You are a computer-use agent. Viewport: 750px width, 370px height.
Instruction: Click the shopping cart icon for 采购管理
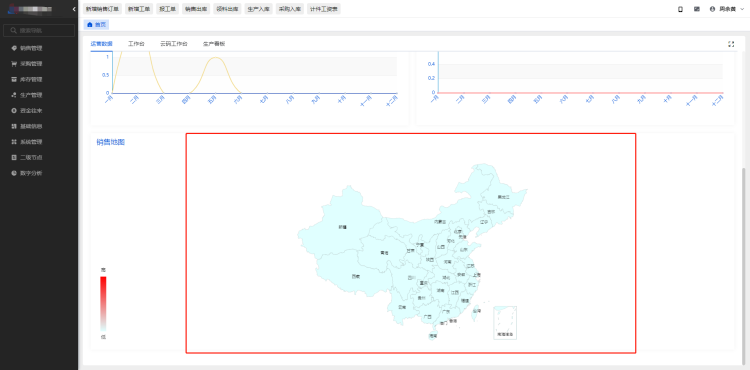pos(14,64)
